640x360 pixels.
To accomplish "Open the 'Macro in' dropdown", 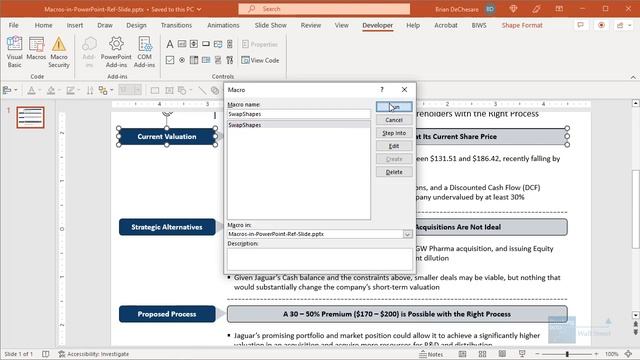I will tap(407, 234).
